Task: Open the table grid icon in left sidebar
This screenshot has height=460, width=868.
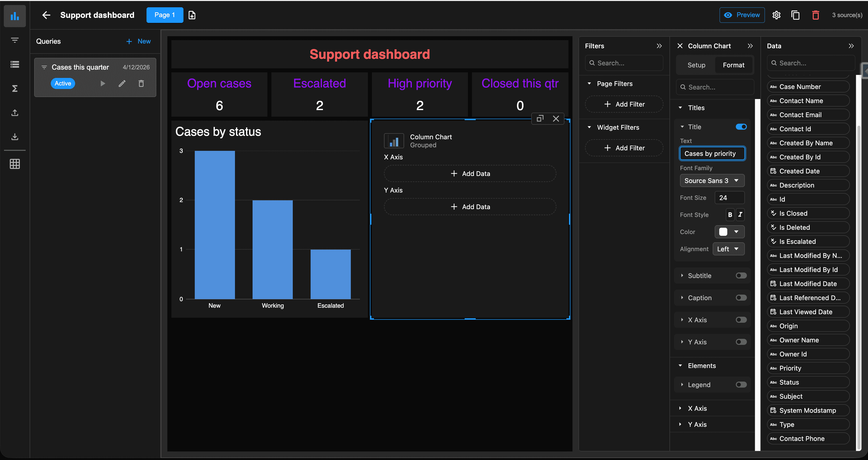Action: 15,164
